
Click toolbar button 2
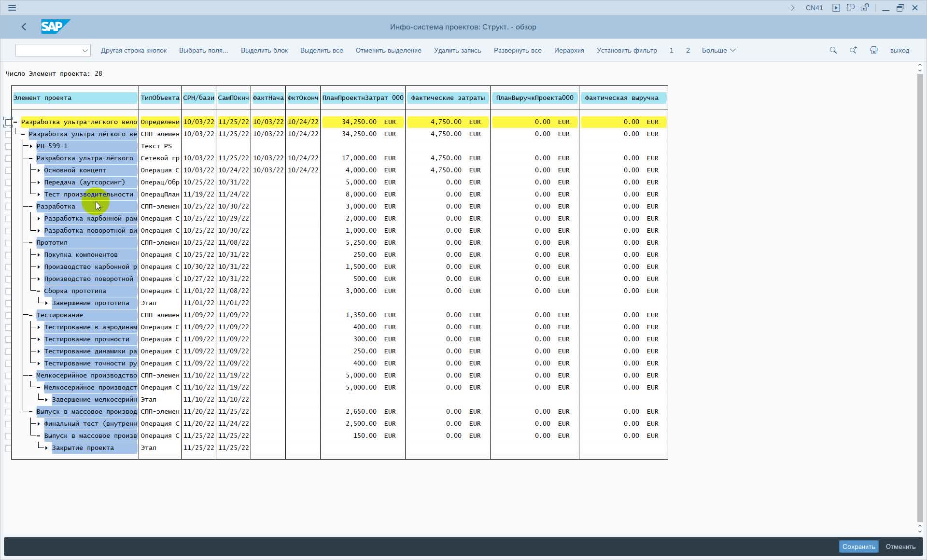pos(688,50)
